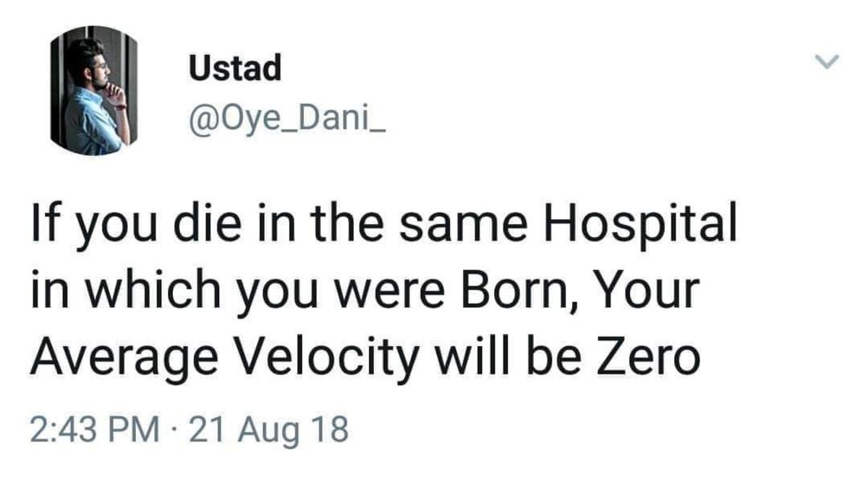
Task: Click the word Hospital in the tweet
Action: pos(642,225)
